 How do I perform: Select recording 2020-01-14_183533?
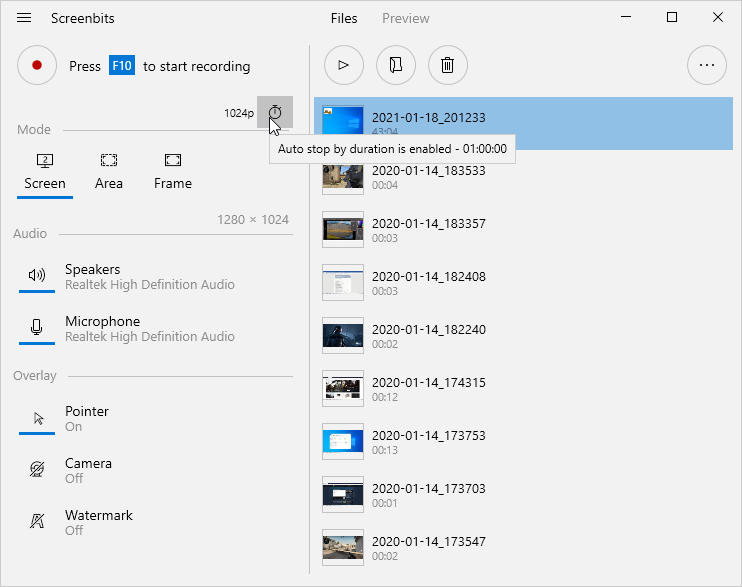523,177
